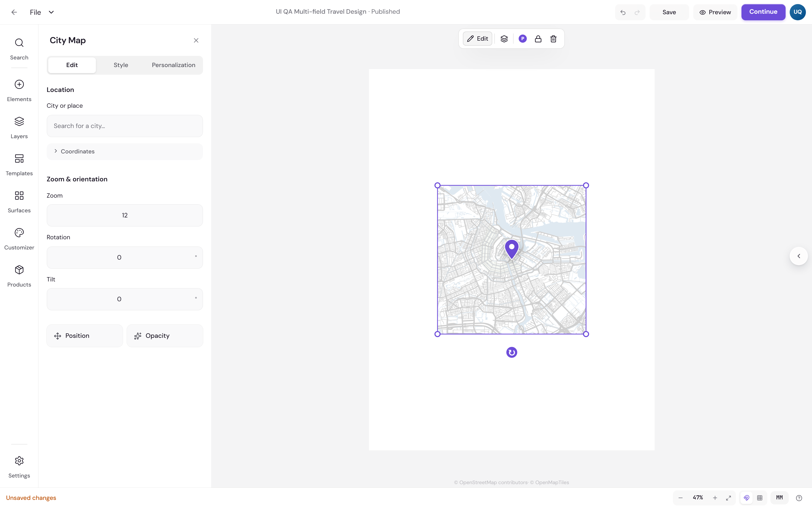Viewport: 812px width, 508px height.
Task: Zoom out with the minus icon
Action: pos(681,498)
